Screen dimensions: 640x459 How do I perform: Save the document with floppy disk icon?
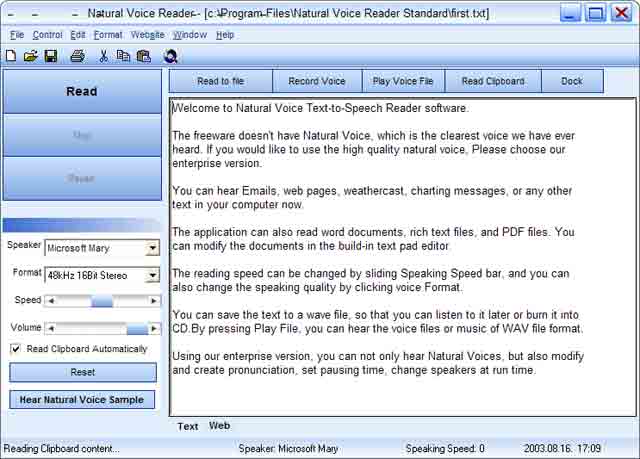click(x=51, y=56)
